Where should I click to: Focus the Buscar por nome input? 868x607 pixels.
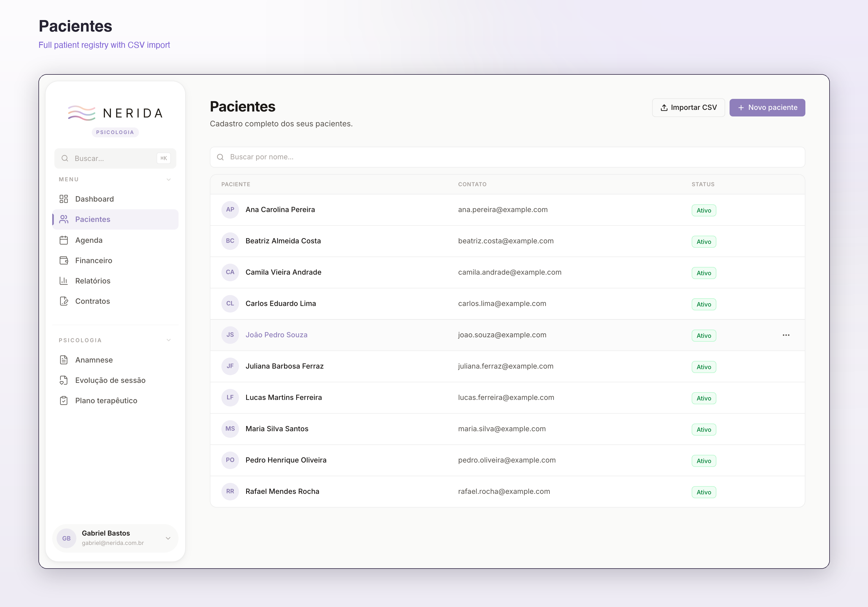click(x=507, y=157)
